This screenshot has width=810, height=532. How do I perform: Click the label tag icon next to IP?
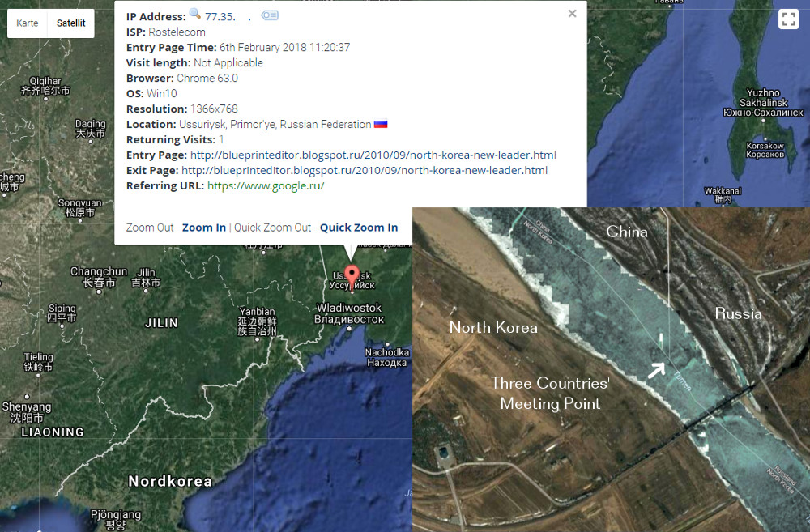point(270,15)
